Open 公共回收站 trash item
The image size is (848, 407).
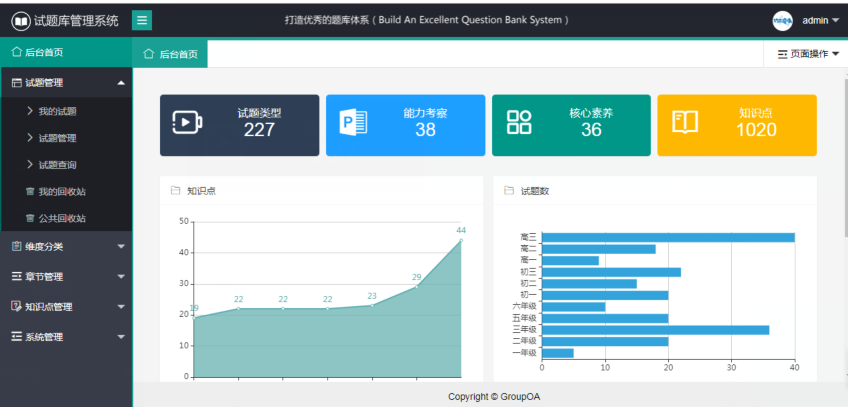point(60,218)
